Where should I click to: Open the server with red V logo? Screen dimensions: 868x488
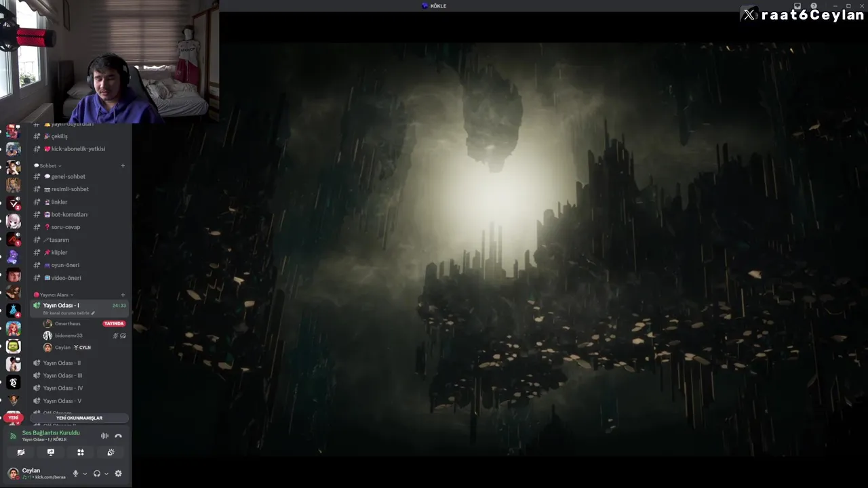pos(14,203)
